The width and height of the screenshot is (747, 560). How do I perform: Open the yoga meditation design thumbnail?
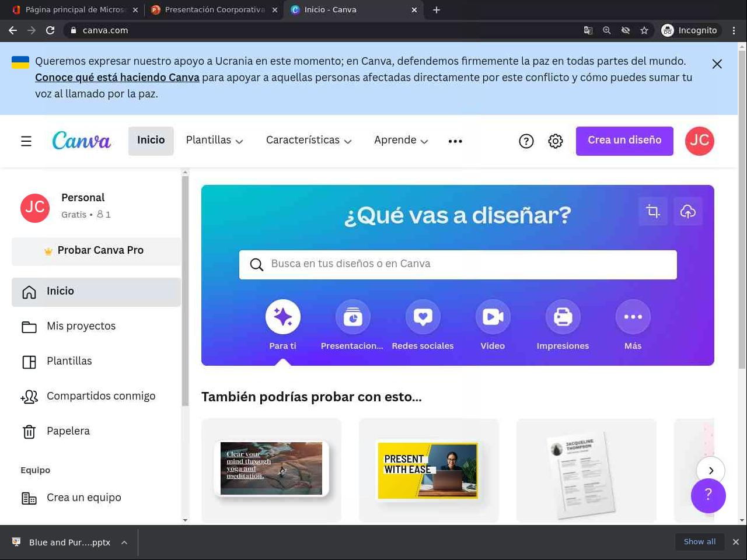coord(271,470)
